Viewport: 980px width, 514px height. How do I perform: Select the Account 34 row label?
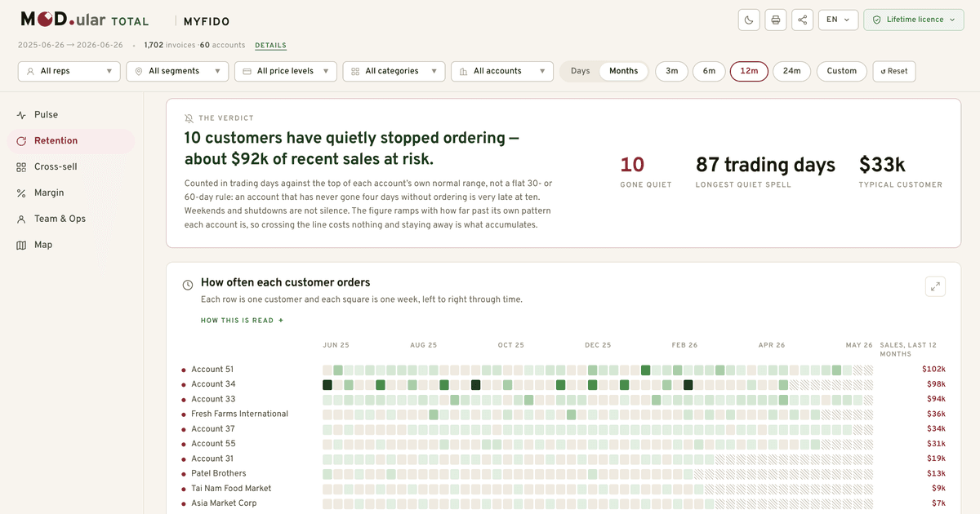pyautogui.click(x=213, y=384)
